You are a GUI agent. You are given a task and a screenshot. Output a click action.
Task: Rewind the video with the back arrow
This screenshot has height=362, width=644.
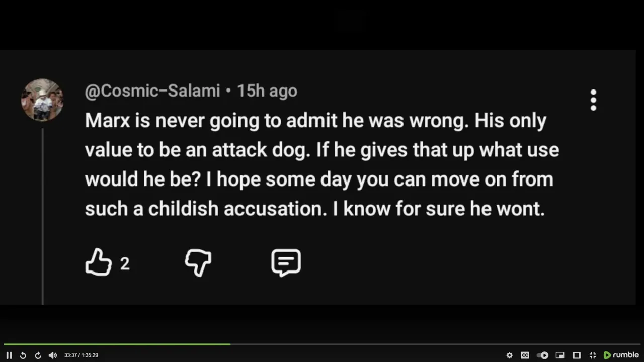[x=23, y=355]
